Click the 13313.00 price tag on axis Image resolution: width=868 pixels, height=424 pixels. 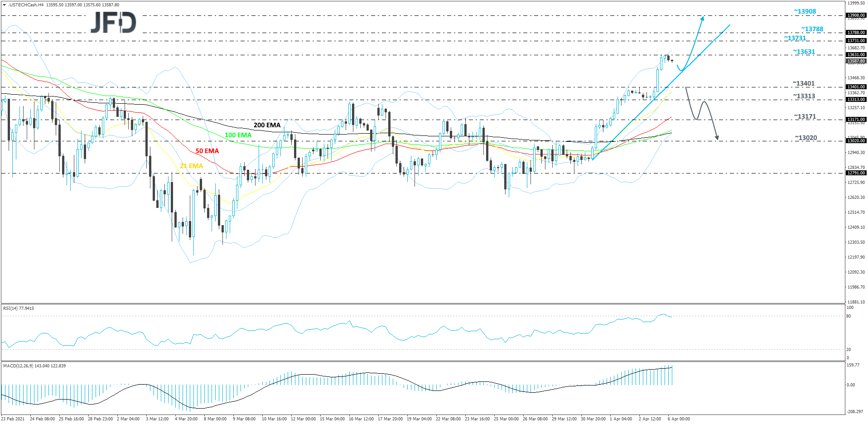click(x=856, y=100)
